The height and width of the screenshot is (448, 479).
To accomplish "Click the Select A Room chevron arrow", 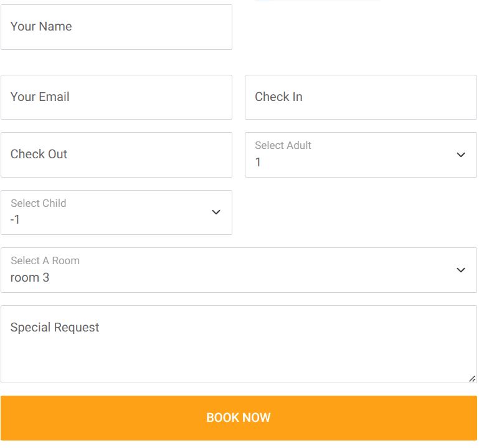I will click(461, 270).
